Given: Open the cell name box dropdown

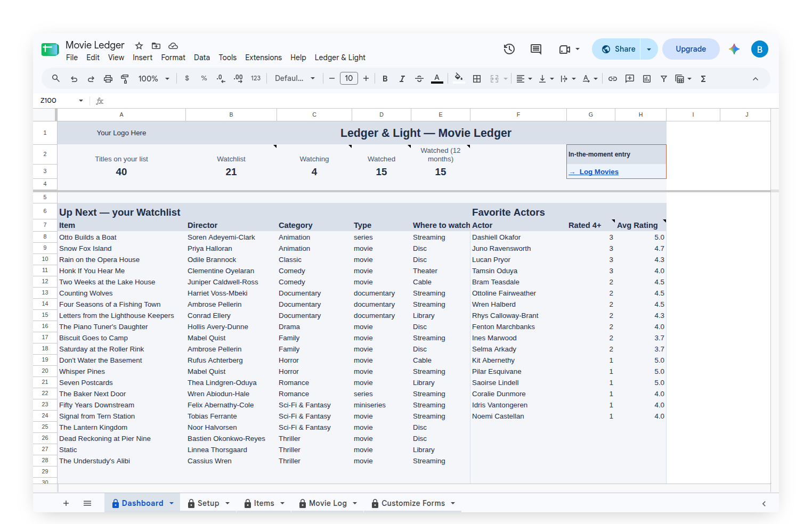Looking at the screenshot, I should tap(81, 100).
